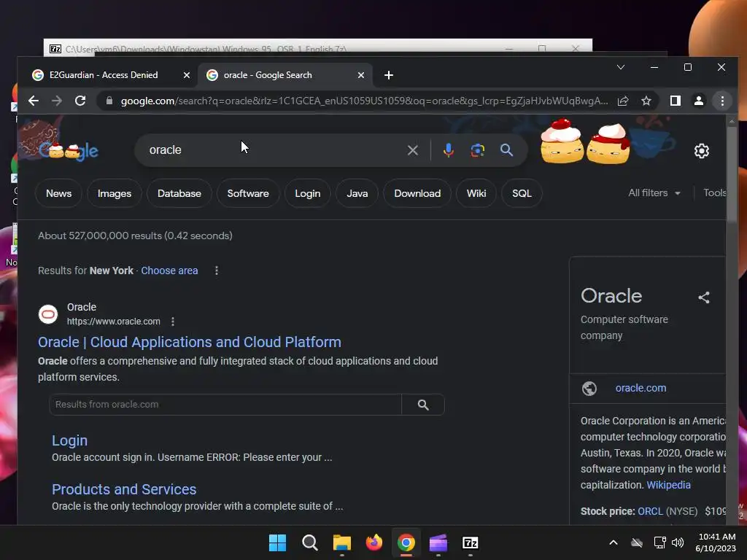This screenshot has height=560, width=747.
Task: Select the Login filter chip
Action: pyautogui.click(x=307, y=193)
